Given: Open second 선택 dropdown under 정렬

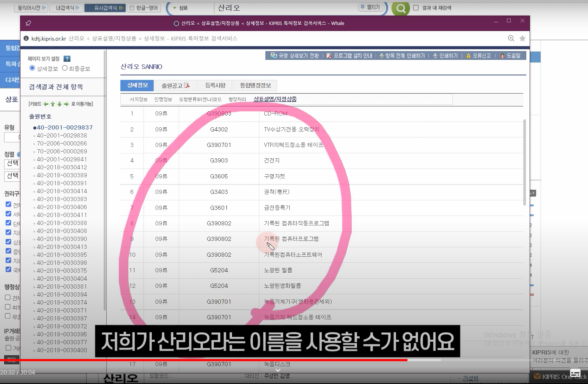Looking at the screenshot, I should (x=12, y=176).
